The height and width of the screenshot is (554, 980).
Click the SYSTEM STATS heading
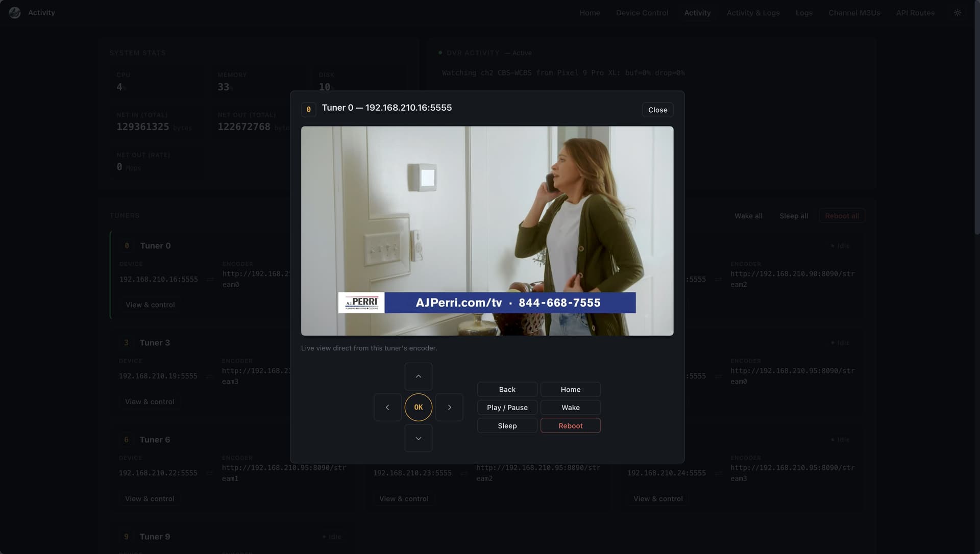pyautogui.click(x=138, y=53)
